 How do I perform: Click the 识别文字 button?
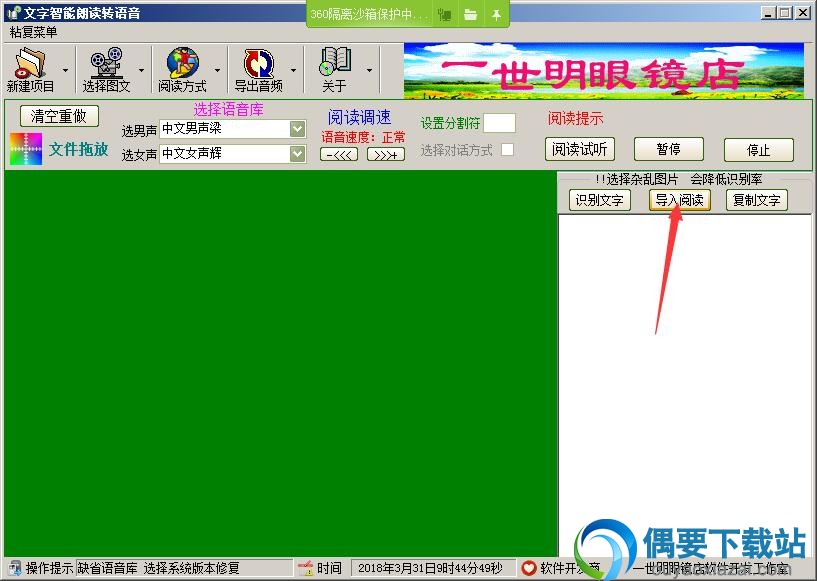point(600,200)
